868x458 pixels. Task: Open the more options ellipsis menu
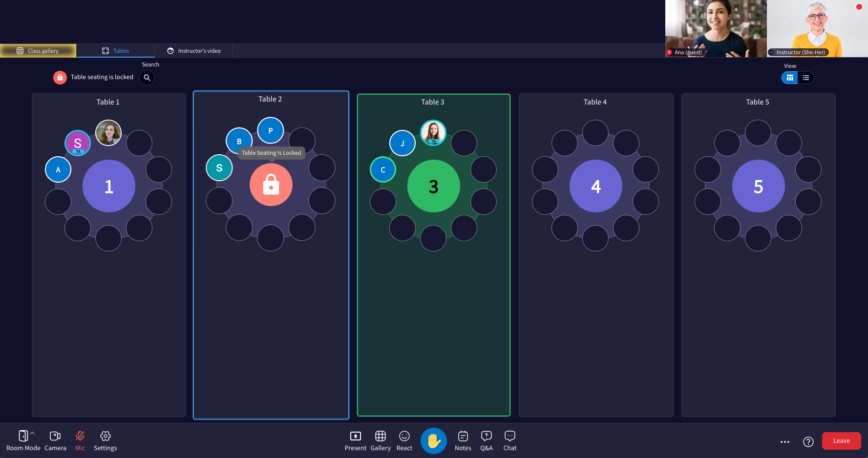[784, 442]
